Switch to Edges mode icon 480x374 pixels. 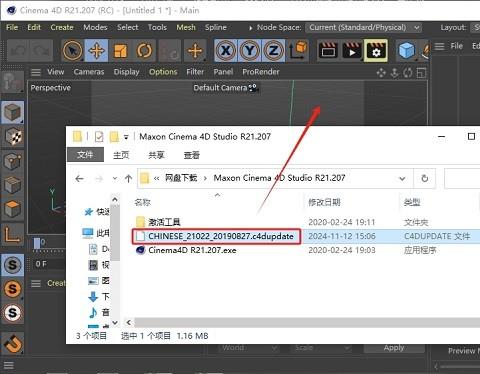(x=12, y=185)
